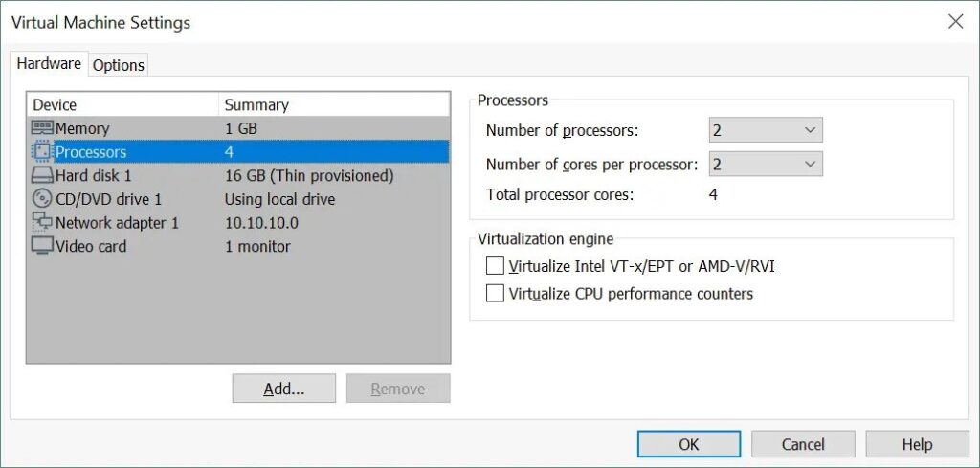Viewport: 980px width, 468px height.
Task: Open the Number of processors dropdown
Action: pyautogui.click(x=766, y=130)
